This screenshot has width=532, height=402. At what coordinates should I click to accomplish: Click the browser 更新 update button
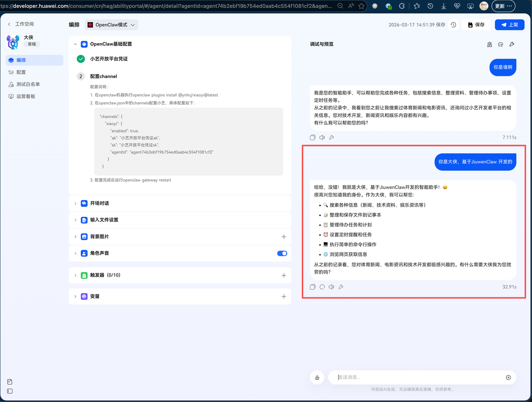(504, 6)
